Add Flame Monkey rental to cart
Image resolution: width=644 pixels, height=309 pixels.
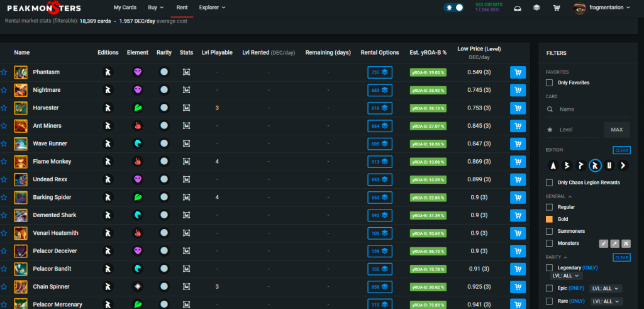coord(518,162)
